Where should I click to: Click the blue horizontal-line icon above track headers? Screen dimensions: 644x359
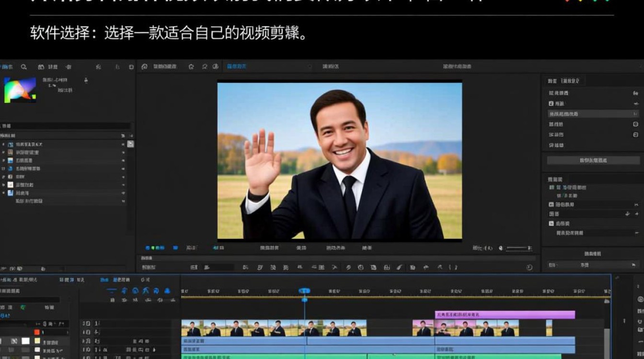[111, 291]
